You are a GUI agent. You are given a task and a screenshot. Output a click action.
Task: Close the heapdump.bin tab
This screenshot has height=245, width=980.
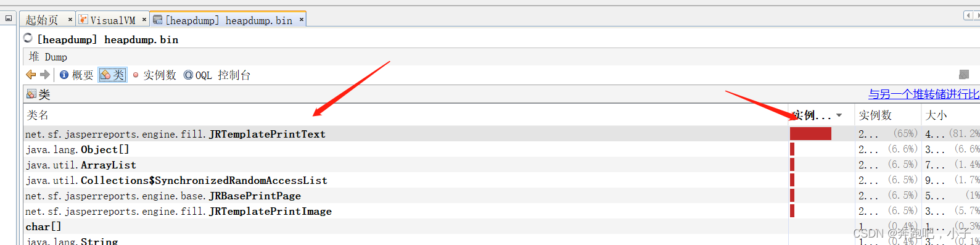point(302,20)
